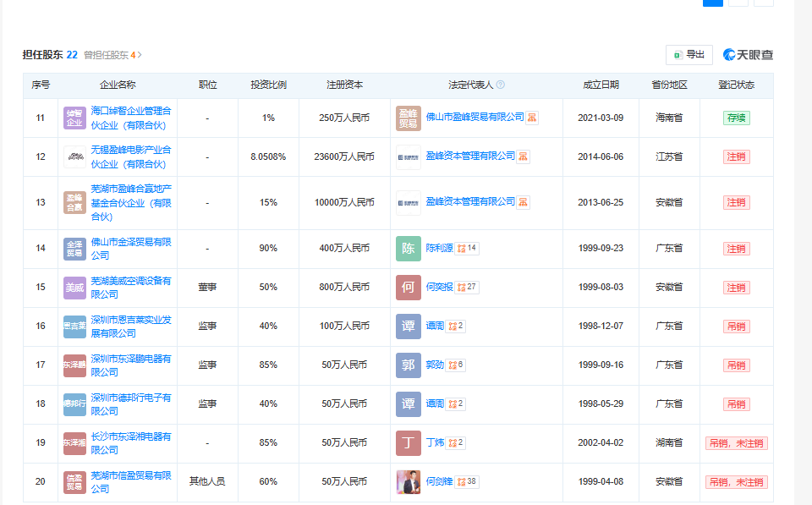Open 长沙市东泽湘电器有限公司 link
The image size is (812, 505).
(131, 443)
